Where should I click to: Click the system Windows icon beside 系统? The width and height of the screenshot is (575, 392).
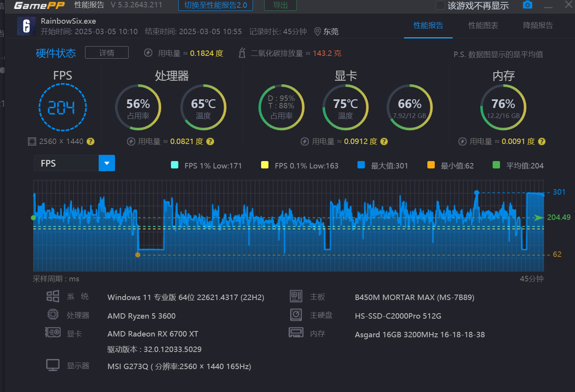[53, 297]
